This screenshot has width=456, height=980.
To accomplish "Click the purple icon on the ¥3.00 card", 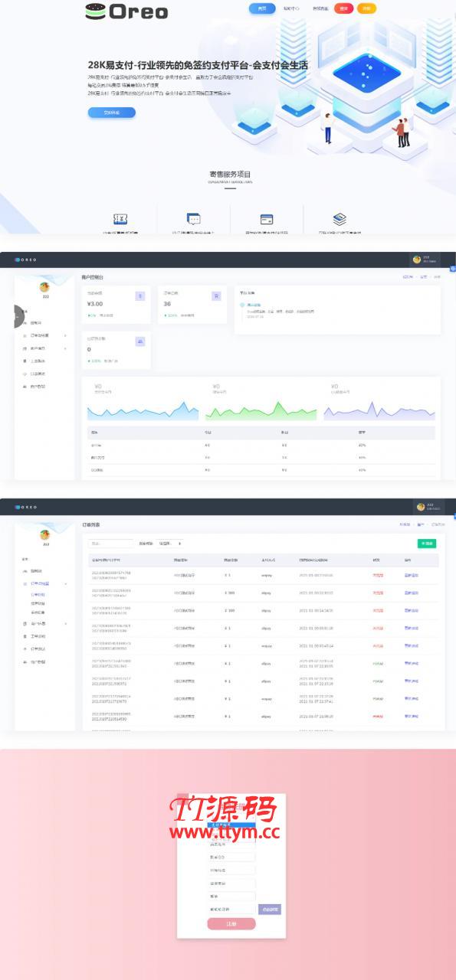I will pyautogui.click(x=139, y=296).
